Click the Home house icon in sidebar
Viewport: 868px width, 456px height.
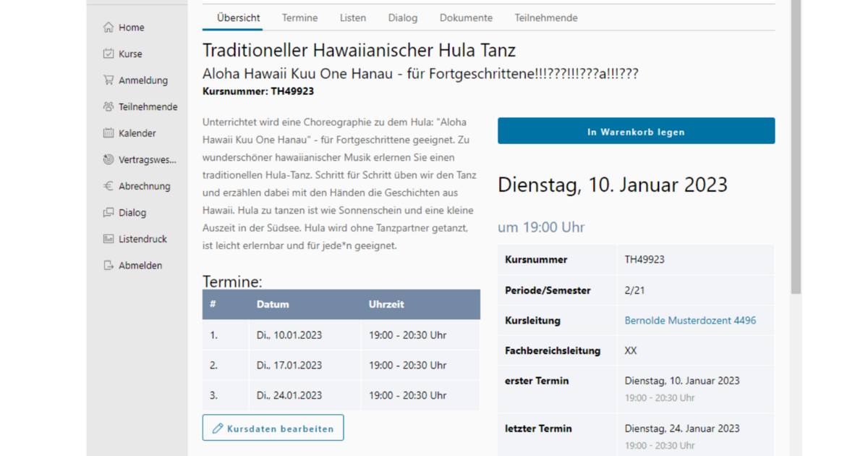point(109,28)
